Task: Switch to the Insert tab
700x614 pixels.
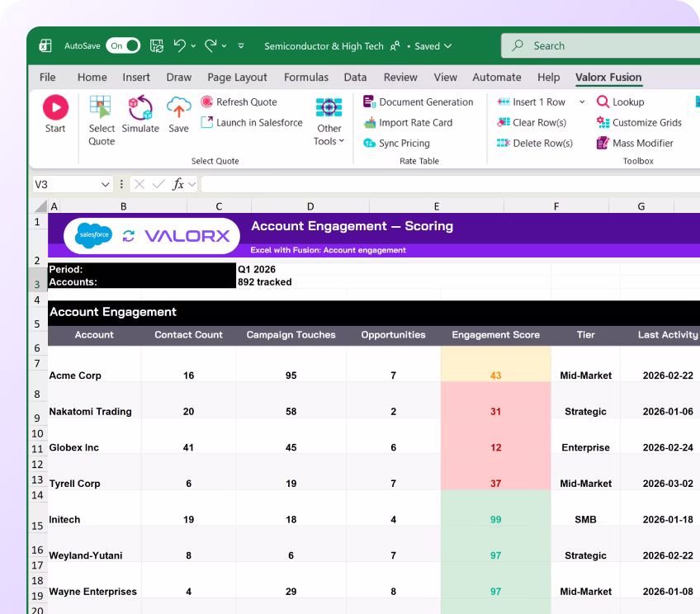Action: pos(136,78)
